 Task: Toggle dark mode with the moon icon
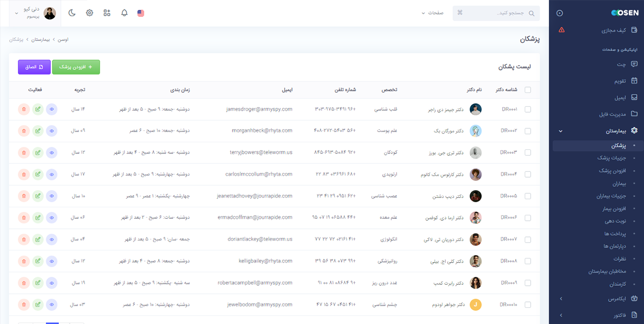72,13
